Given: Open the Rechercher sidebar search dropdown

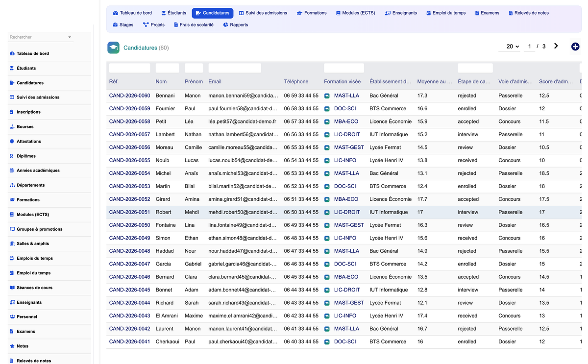Looking at the screenshot, I should click(x=41, y=37).
